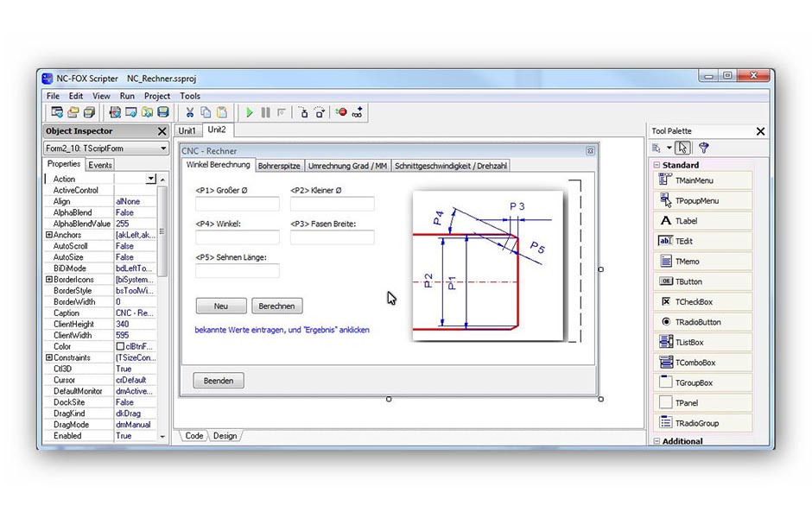Image resolution: width=812 pixels, height=518 pixels.
Task: Click the Pause icon in toolbar
Action: [x=265, y=112]
